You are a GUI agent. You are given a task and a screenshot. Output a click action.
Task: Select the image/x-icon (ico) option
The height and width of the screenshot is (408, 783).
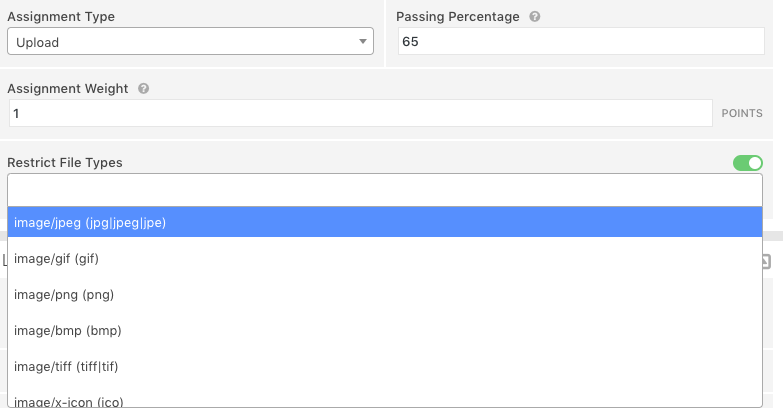tap(384, 400)
